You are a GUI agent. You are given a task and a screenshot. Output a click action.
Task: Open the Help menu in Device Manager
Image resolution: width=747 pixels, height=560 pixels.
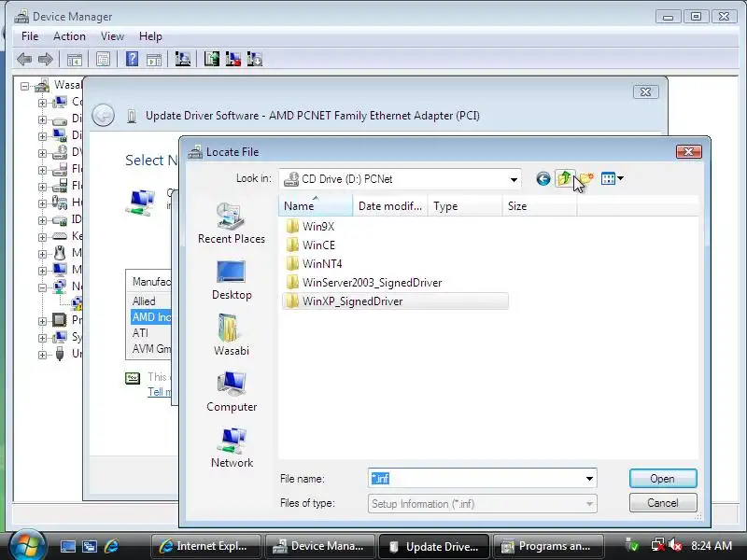[150, 36]
